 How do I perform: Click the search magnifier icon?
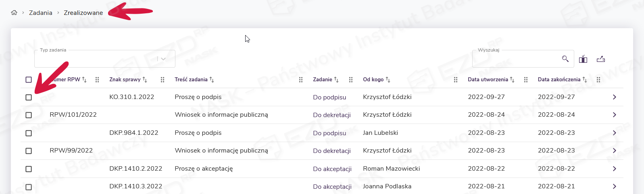(x=565, y=59)
